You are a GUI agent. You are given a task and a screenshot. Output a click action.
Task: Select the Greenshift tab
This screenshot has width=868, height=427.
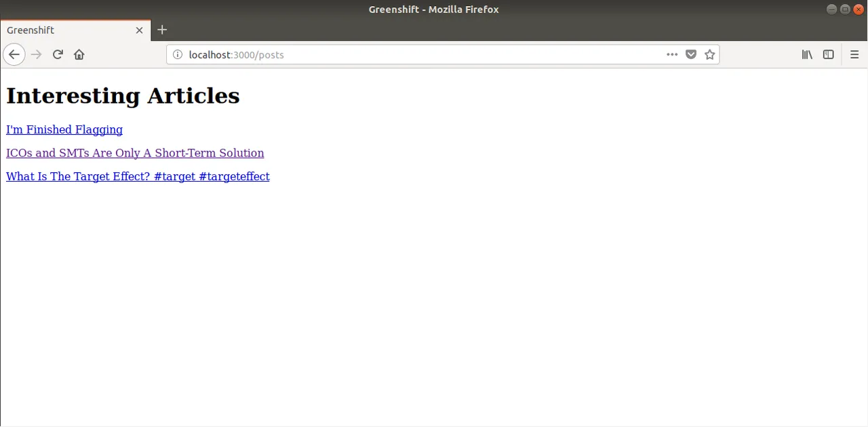coord(75,30)
